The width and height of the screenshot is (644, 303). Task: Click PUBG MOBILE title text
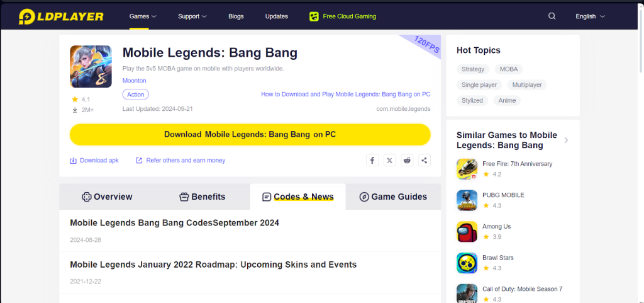tap(504, 195)
